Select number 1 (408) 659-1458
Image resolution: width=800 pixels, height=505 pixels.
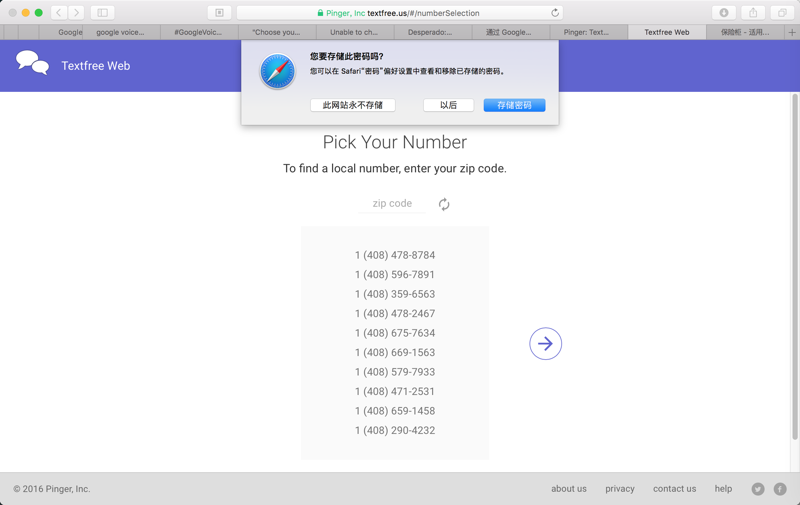[395, 411]
